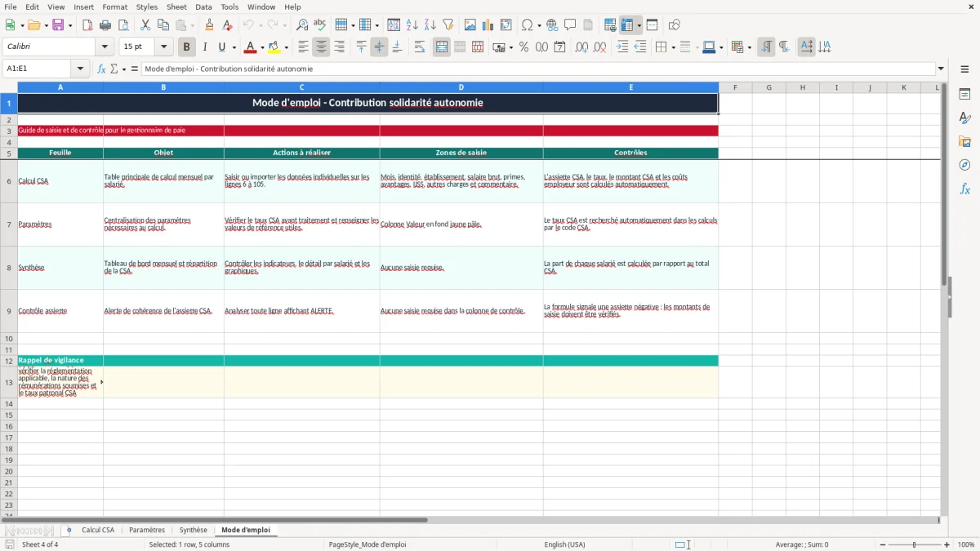Click the Export as PDF icon
The width and height of the screenshot is (980, 551).
pyautogui.click(x=87, y=25)
